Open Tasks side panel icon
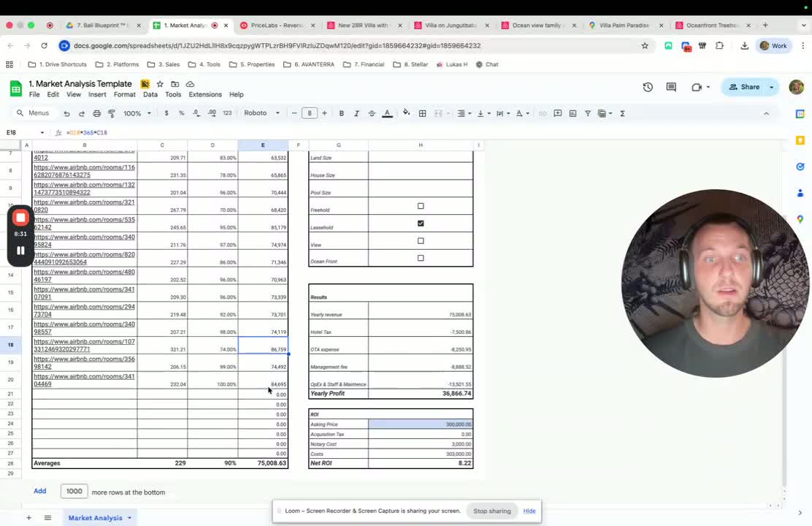 800,167
